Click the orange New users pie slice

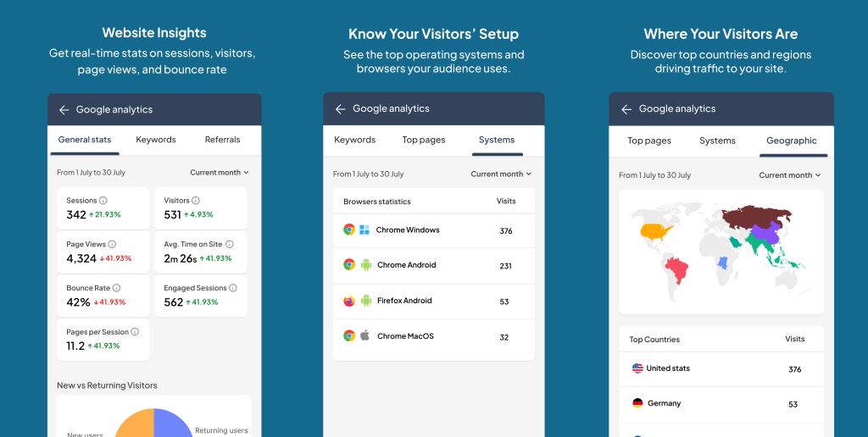click(x=136, y=425)
